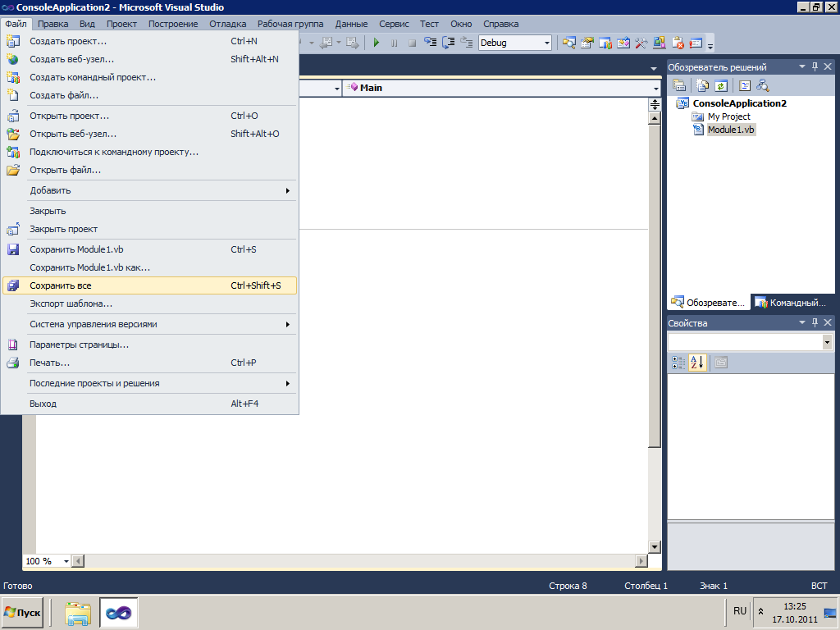Screen dimensions: 840x630
Task: Open the 100 % zoom dropdown
Action: tap(66, 561)
